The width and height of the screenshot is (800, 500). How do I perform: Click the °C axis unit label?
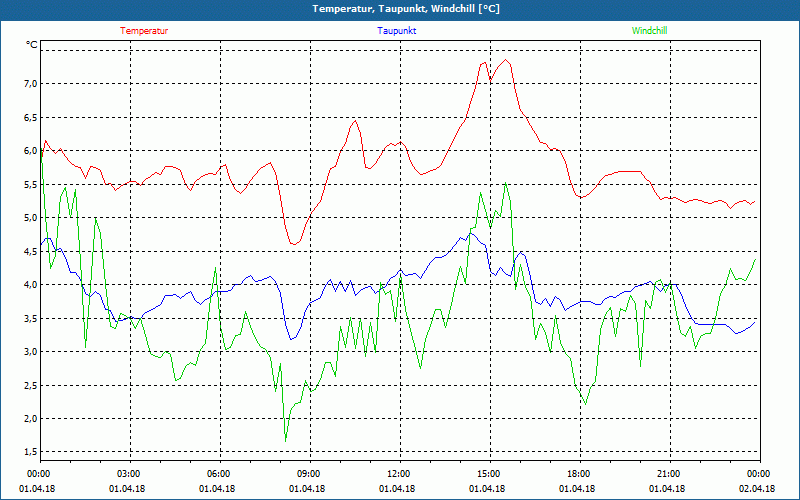tap(32, 45)
